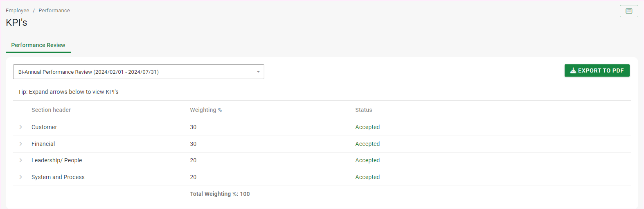
Task: Click the Section header column title
Action: (x=51, y=110)
